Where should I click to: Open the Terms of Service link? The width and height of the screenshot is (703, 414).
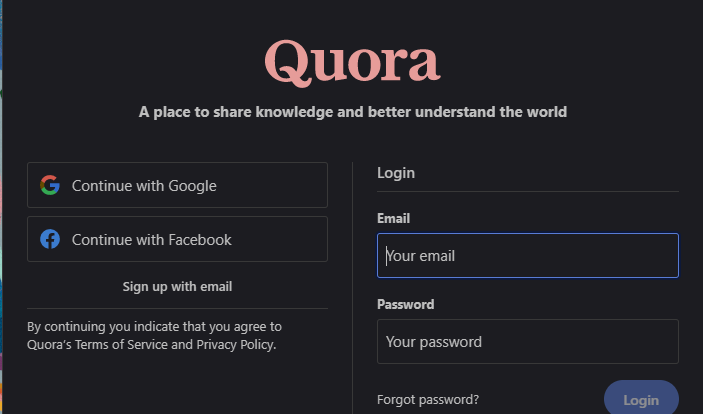pos(132,345)
